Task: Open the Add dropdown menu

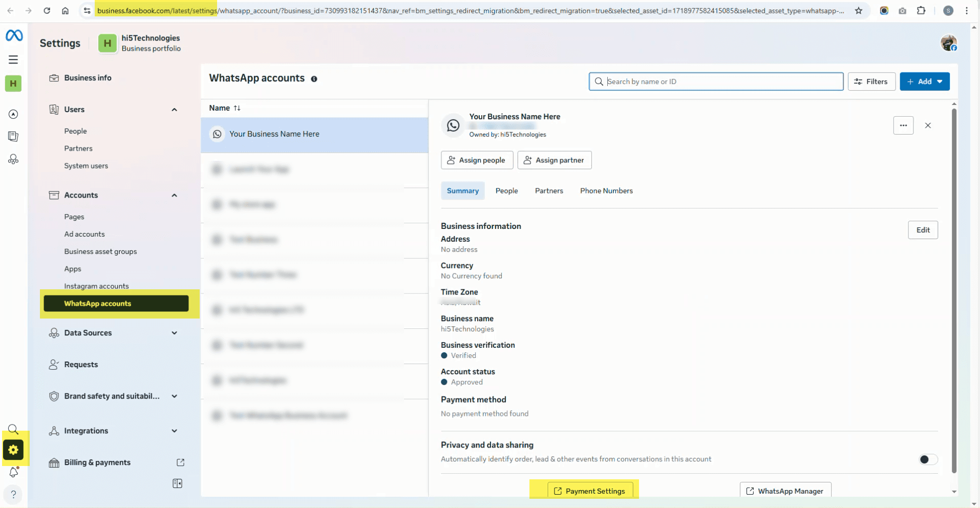Action: point(925,81)
